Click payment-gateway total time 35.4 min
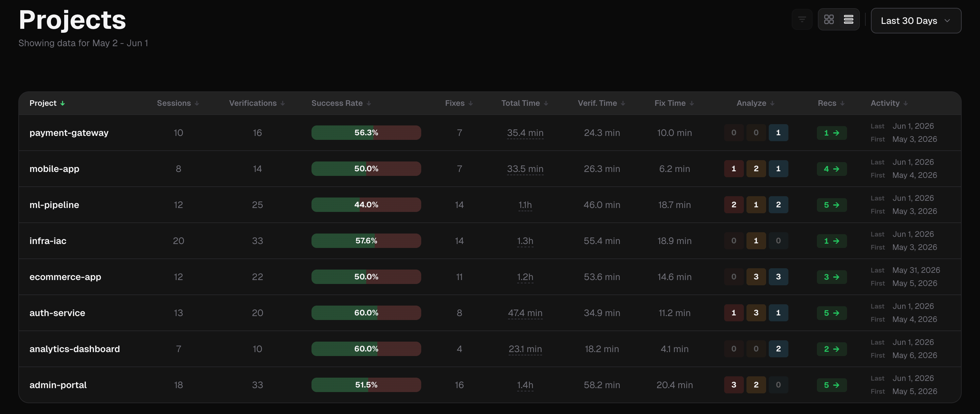980x414 pixels. coord(525,133)
